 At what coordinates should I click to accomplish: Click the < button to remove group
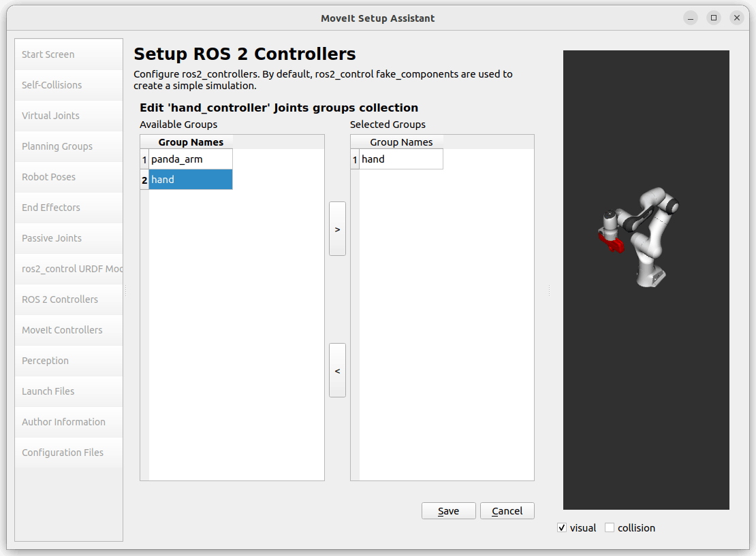338,370
